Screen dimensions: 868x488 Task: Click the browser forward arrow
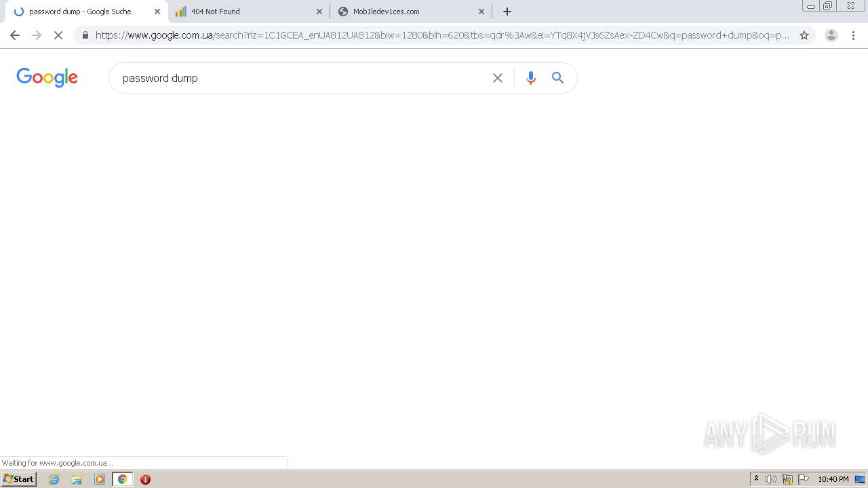37,35
